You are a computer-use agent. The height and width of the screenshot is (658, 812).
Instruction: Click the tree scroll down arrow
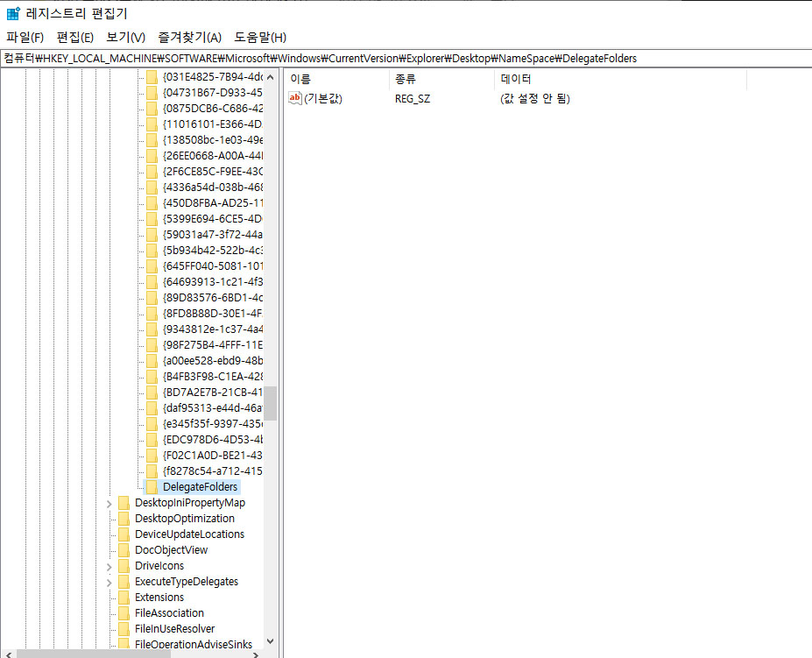(x=271, y=641)
